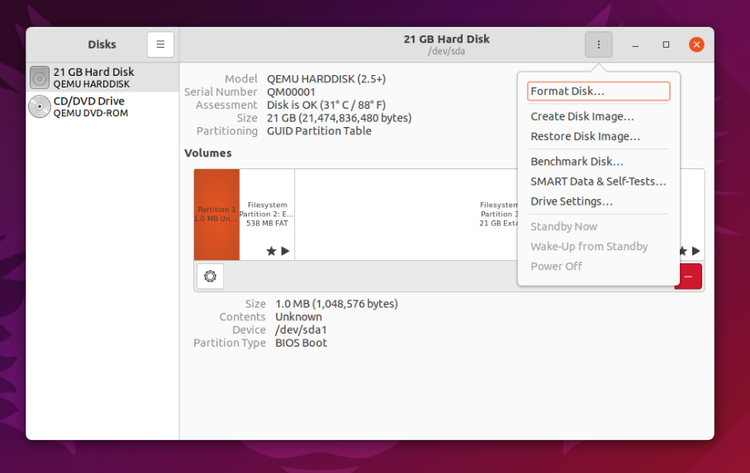750x473 pixels.
Task: Click the drive options three-dot menu button
Action: pos(598,44)
